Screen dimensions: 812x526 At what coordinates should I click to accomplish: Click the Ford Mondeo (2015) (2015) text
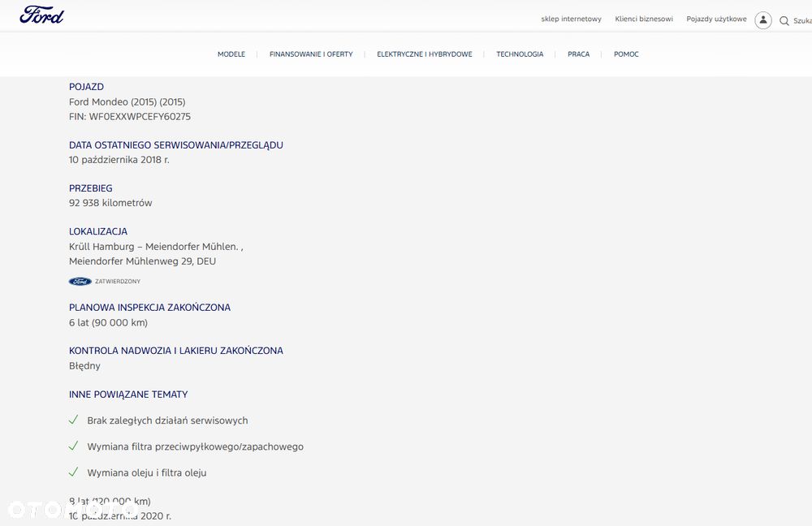pos(127,102)
